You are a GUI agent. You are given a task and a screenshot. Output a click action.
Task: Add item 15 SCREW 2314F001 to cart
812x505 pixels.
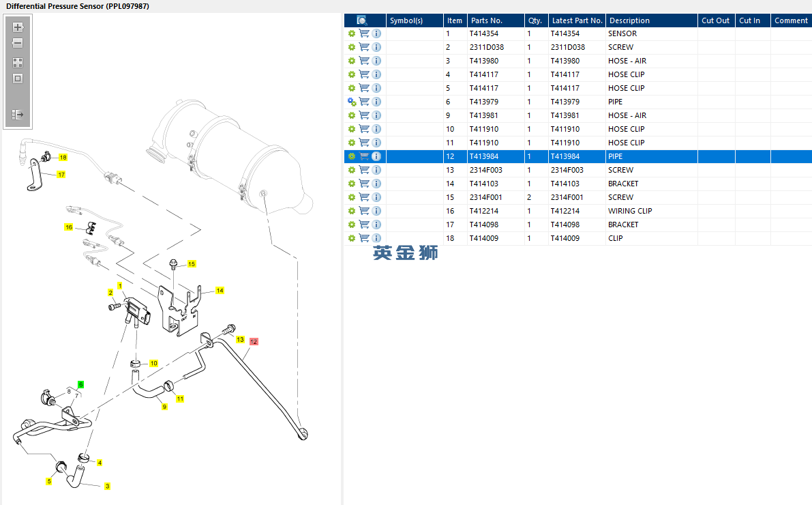364,197
